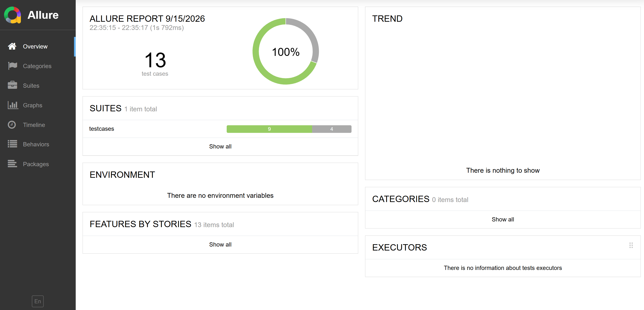The width and height of the screenshot is (644, 310).
Task: Click the Trend widget heading
Action: [388, 19]
